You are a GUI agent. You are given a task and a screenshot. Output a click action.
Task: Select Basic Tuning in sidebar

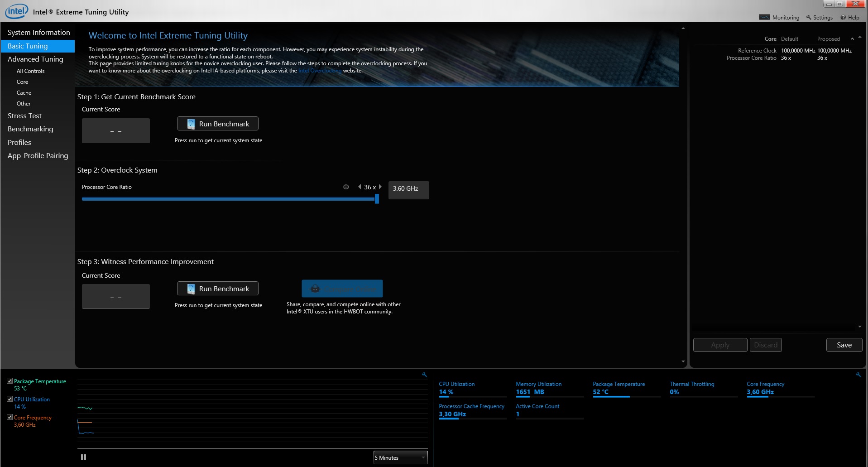(38, 46)
